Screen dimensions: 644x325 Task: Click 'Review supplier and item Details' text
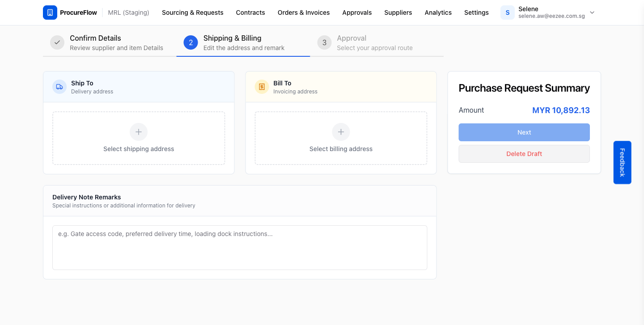116,48
